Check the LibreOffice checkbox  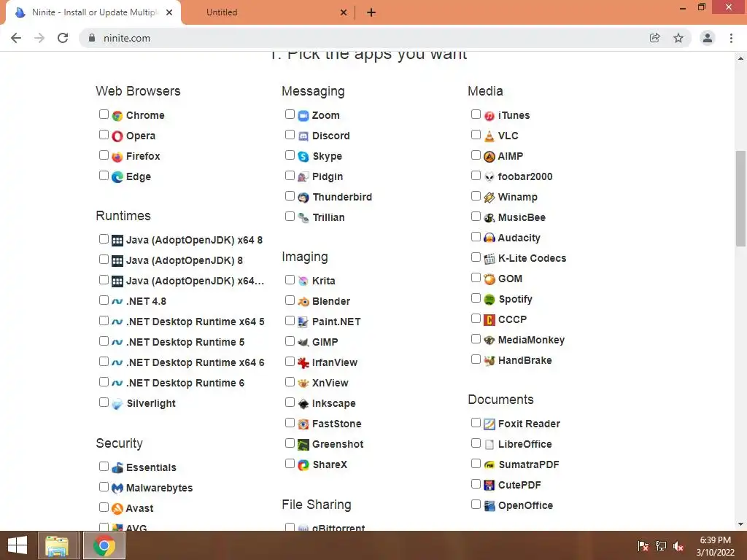pyautogui.click(x=476, y=443)
